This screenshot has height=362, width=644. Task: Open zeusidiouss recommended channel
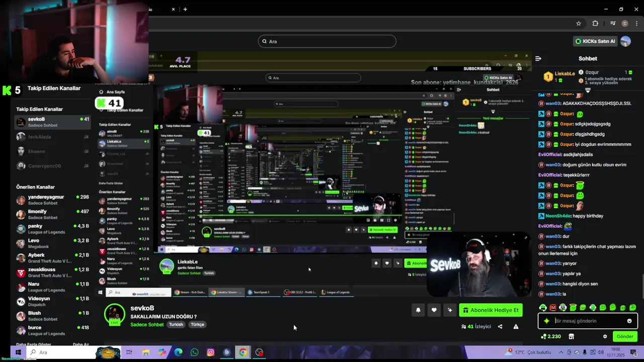[x=52, y=273]
